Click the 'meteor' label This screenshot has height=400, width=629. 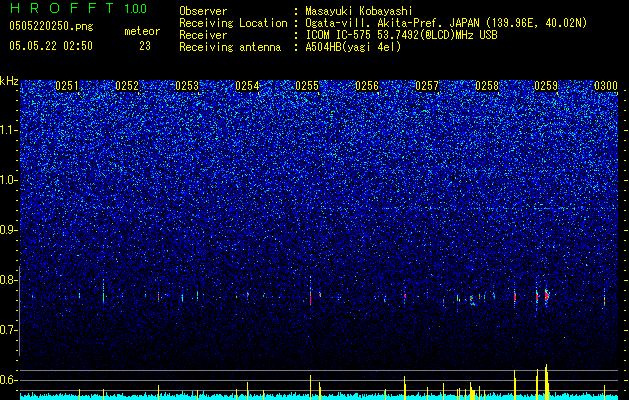pyautogui.click(x=142, y=31)
